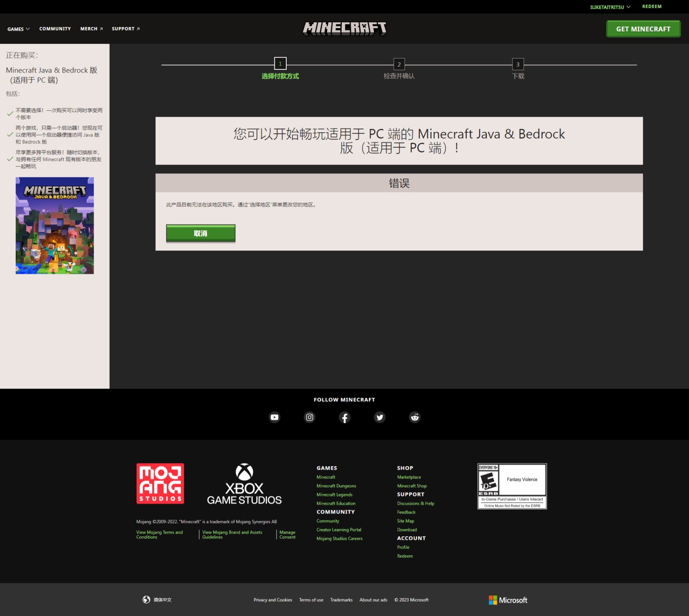Open the footer Redeem link
Viewport: 689px width, 616px height.
(405, 556)
